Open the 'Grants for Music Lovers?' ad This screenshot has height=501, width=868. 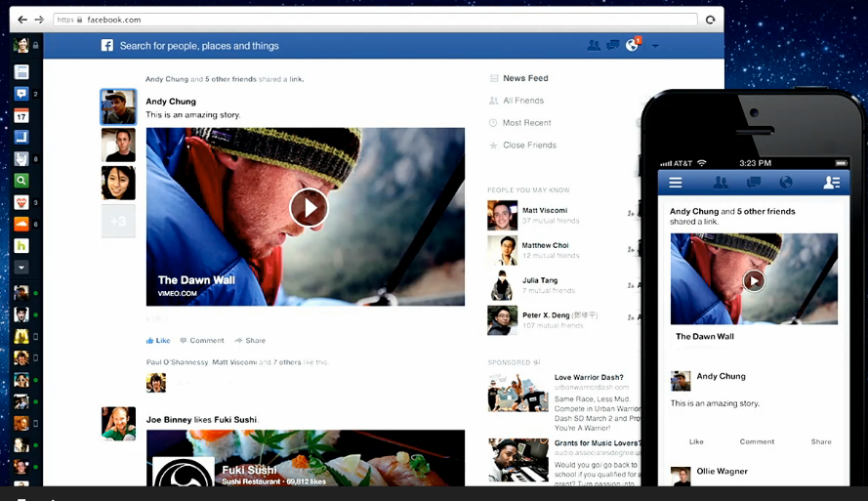pyautogui.click(x=598, y=442)
